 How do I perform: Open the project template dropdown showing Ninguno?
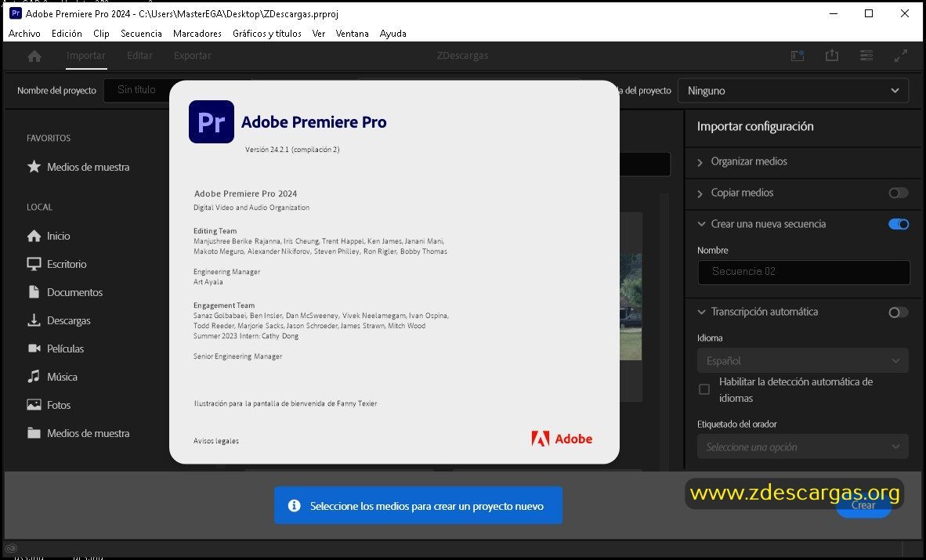793,90
